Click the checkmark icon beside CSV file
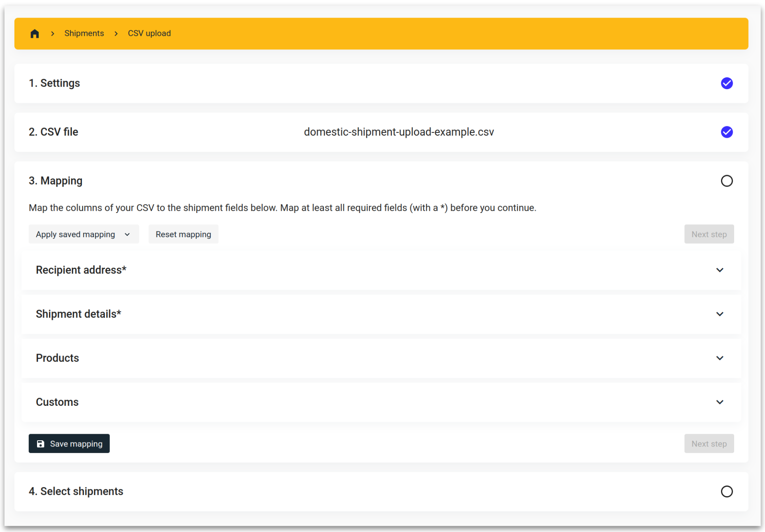Viewport: 765px width, 532px height. pos(727,132)
